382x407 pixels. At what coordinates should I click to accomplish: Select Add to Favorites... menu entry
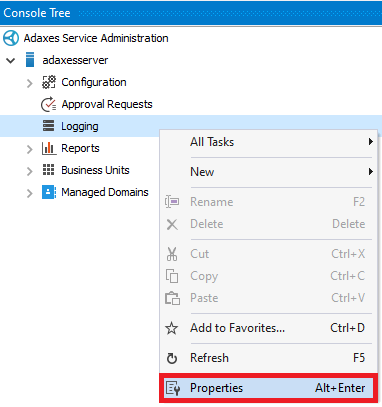pyautogui.click(x=269, y=328)
